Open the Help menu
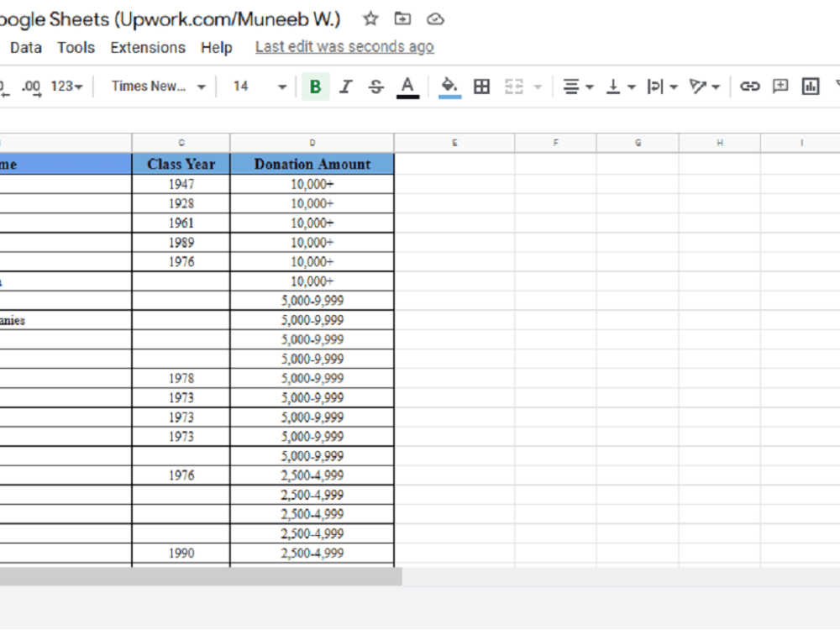 click(x=216, y=48)
